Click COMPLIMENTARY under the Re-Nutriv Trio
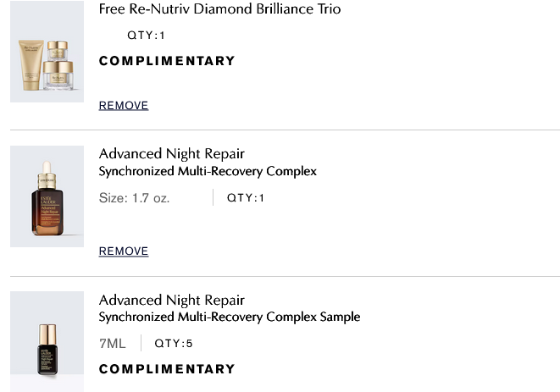Image resolution: width=560 pixels, height=392 pixels. 167,61
